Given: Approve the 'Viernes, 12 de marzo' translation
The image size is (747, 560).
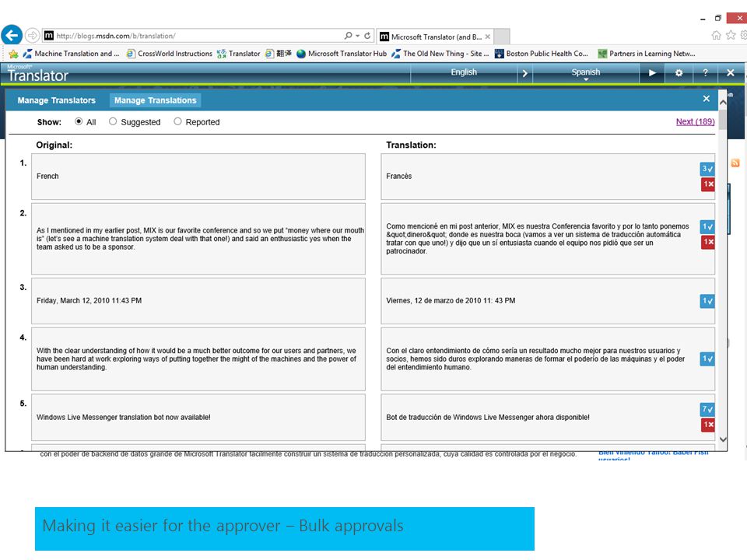Looking at the screenshot, I should (x=707, y=301).
